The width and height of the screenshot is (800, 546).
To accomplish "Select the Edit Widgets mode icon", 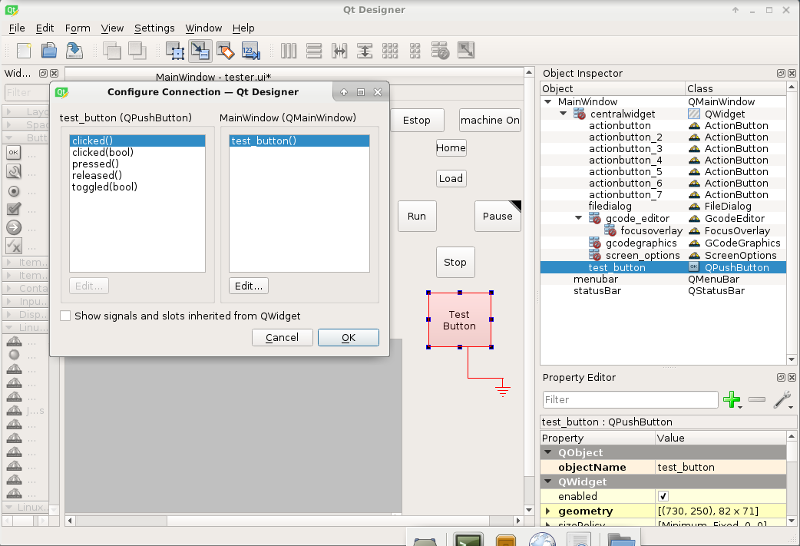I will [x=176, y=50].
